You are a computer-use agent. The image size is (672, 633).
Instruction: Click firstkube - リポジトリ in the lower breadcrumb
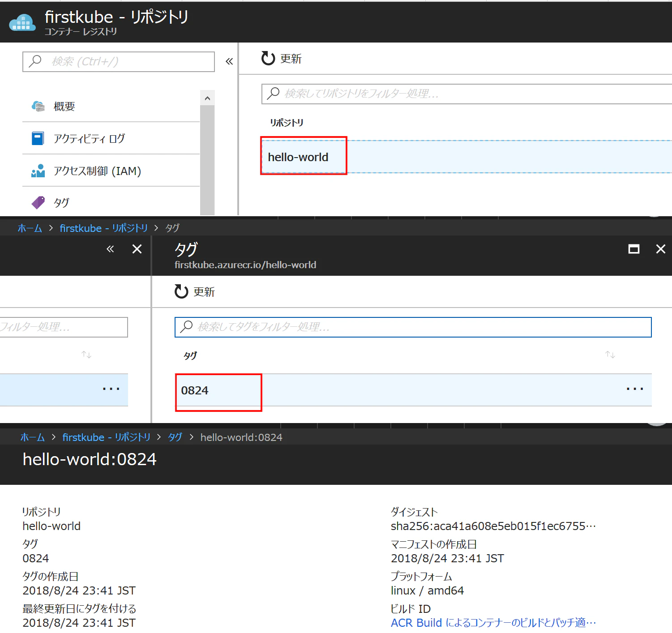107,437
